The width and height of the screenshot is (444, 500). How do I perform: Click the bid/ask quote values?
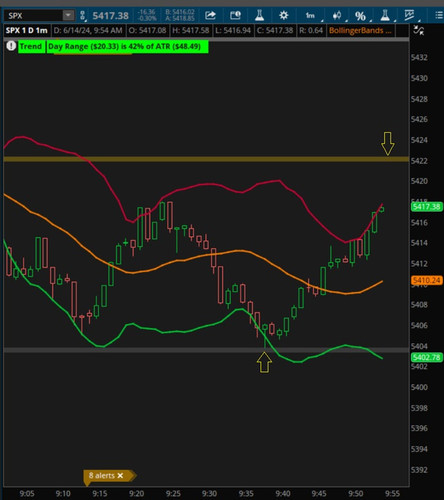point(180,15)
